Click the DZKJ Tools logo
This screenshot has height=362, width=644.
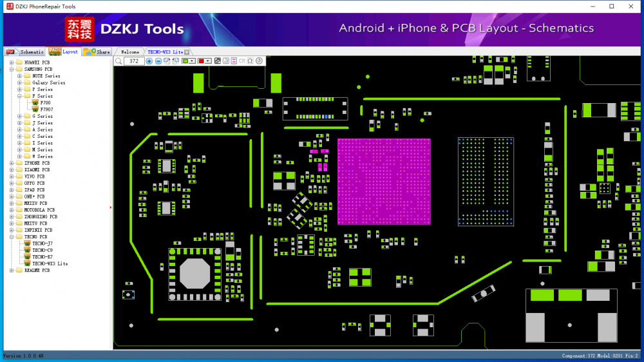click(124, 29)
